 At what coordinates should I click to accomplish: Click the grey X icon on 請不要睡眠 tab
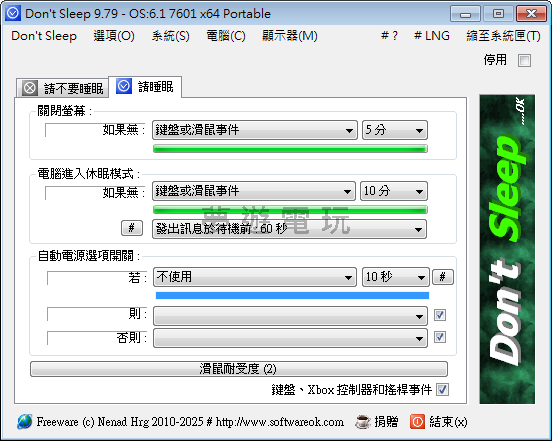point(30,88)
